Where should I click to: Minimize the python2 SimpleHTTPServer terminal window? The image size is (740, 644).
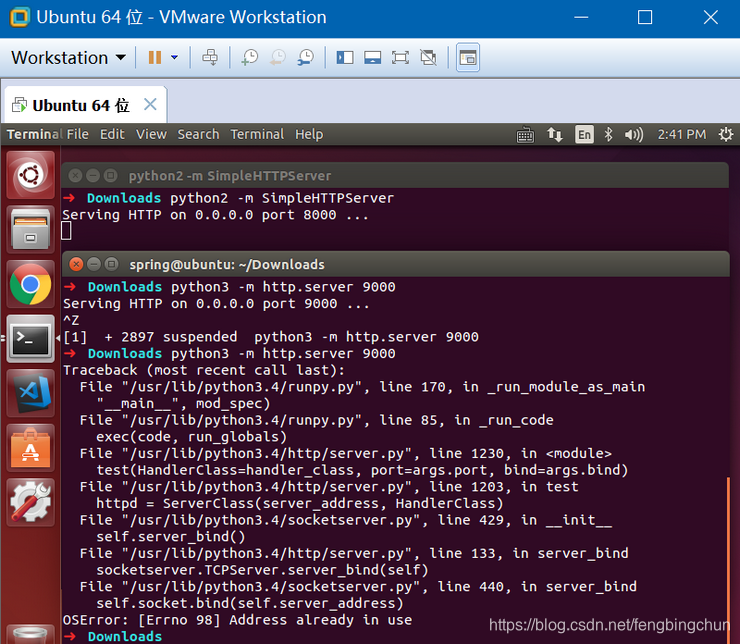tap(93, 176)
